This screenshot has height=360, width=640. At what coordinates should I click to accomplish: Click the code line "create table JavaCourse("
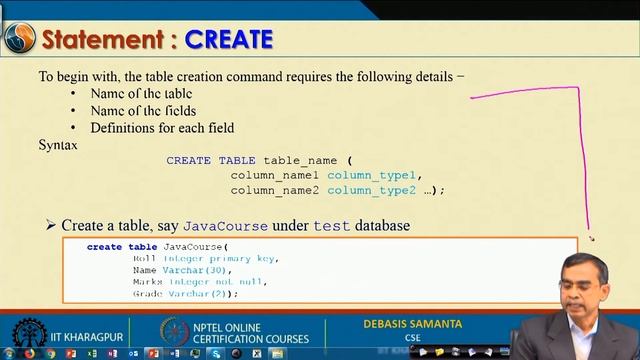(x=158, y=247)
